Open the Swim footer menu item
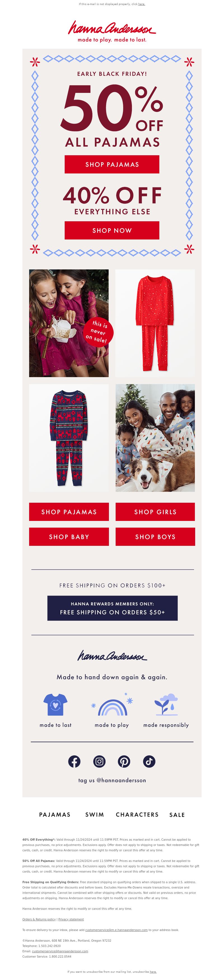224x980 pixels. pyautogui.click(x=94, y=814)
